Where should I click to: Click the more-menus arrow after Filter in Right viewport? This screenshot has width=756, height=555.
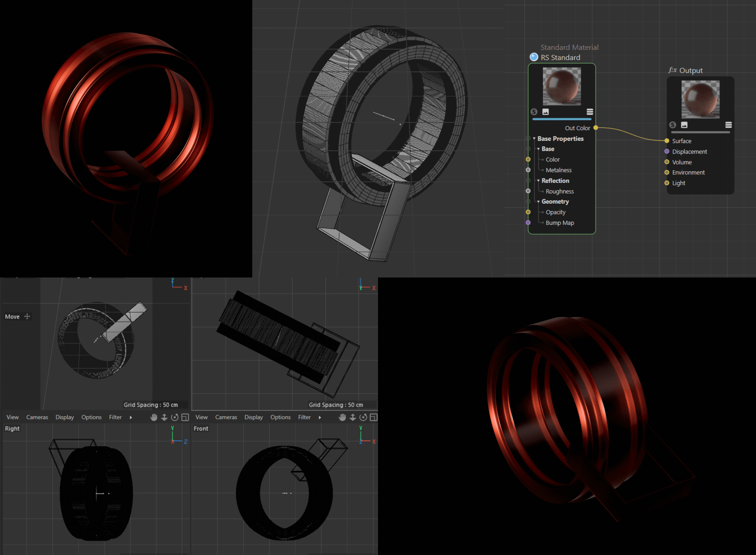pos(131,417)
